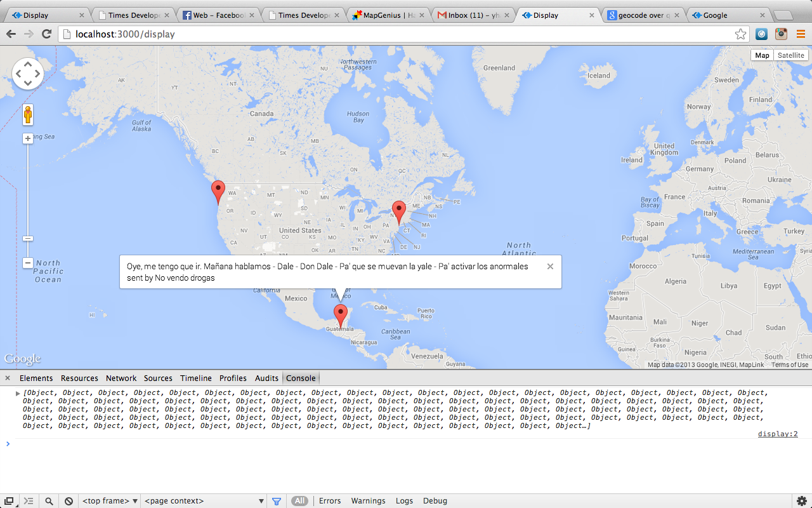Switch to the Gmail Inbox tab
812x508 pixels.
[474, 15]
